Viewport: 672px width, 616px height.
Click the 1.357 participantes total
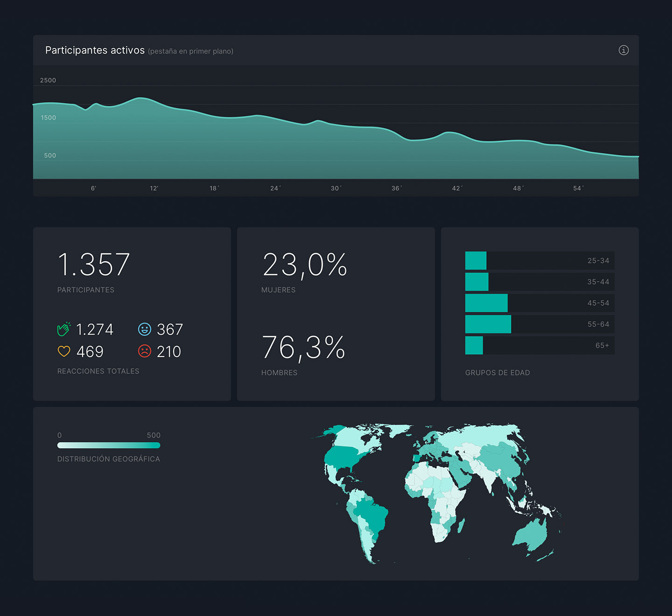[x=94, y=265]
